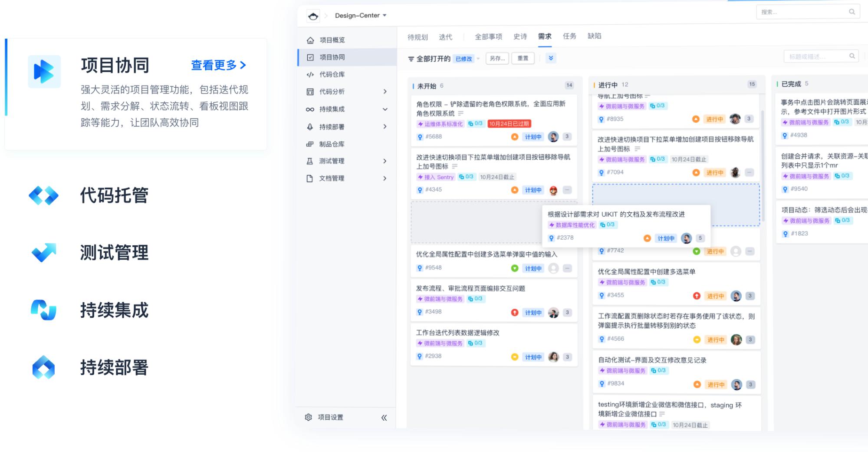
Task: Switch to 缺陷 tab
Action: tap(595, 36)
